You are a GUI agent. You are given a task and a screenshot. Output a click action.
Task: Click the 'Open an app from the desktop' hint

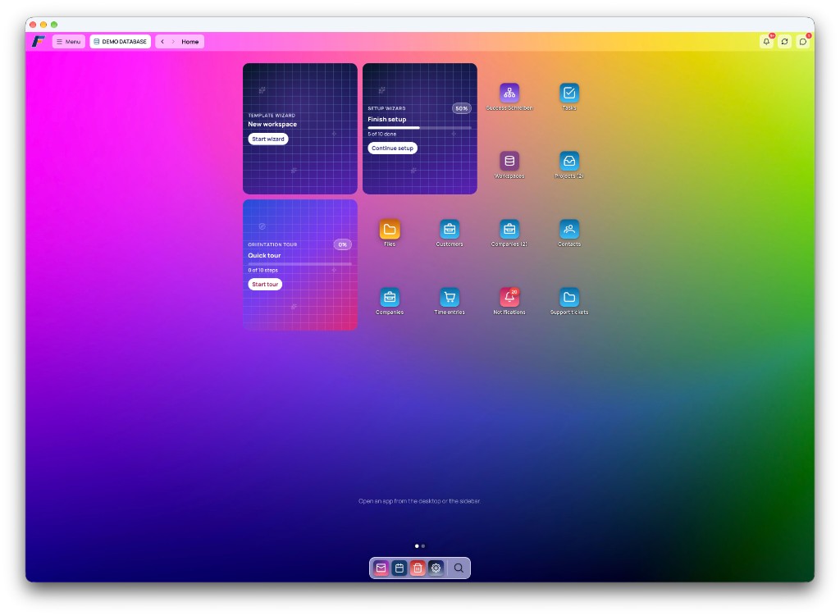click(419, 501)
